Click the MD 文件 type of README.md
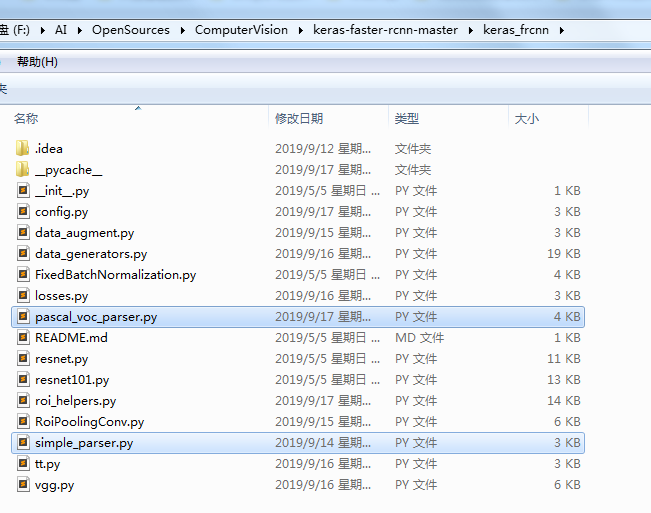This screenshot has width=651, height=513. (419, 338)
